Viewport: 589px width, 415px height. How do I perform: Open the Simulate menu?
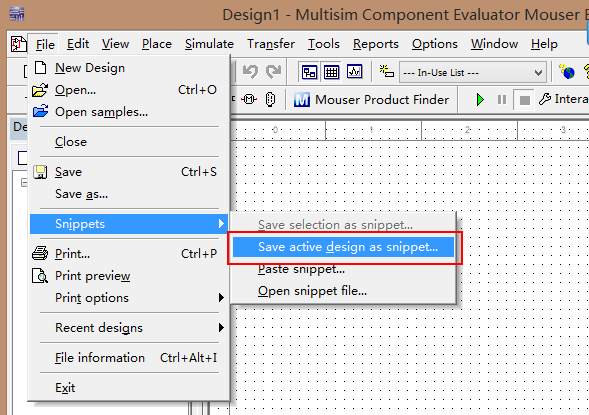click(x=209, y=44)
